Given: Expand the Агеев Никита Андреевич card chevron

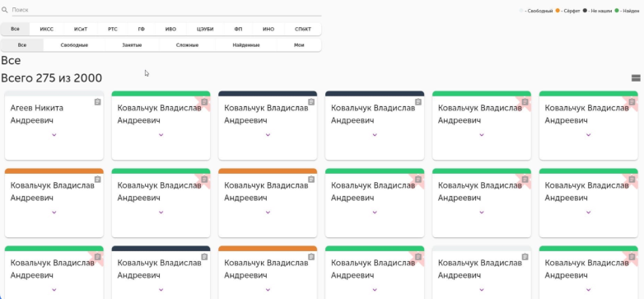Looking at the screenshot, I should [54, 135].
